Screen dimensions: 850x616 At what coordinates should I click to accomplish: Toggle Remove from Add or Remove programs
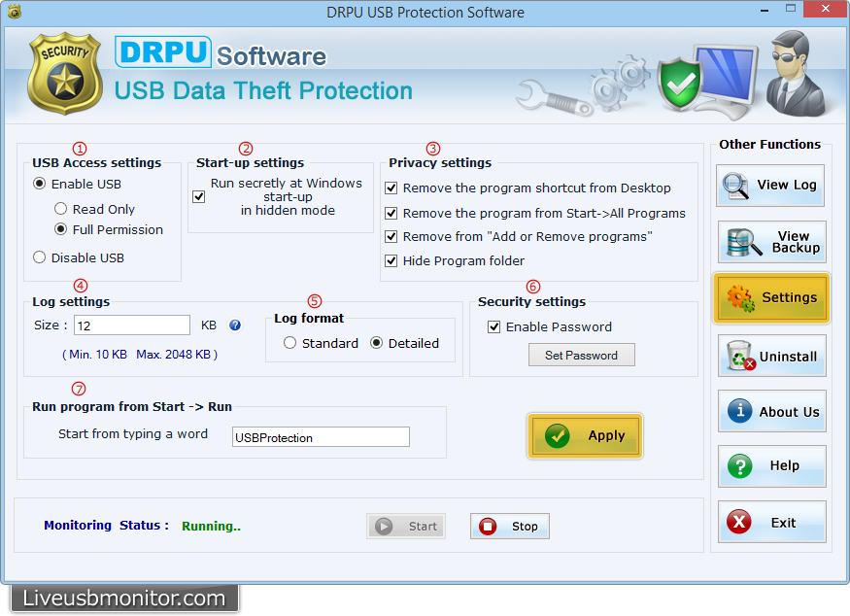pos(391,237)
